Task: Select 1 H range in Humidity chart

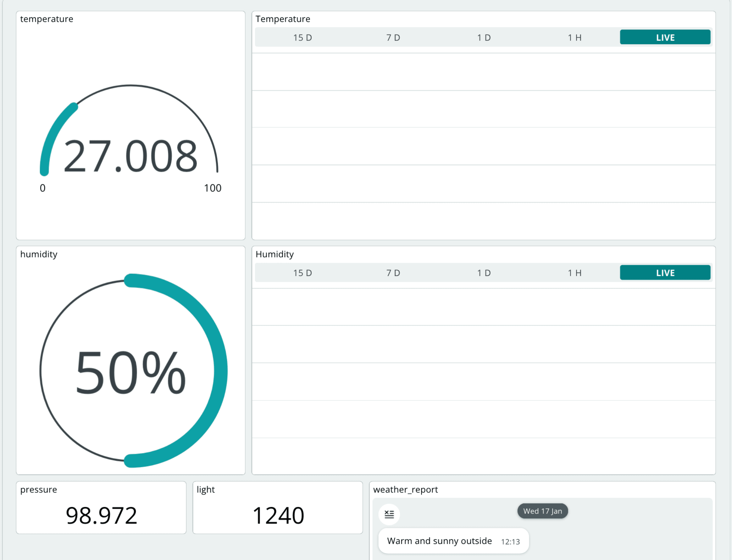Action: pos(574,273)
